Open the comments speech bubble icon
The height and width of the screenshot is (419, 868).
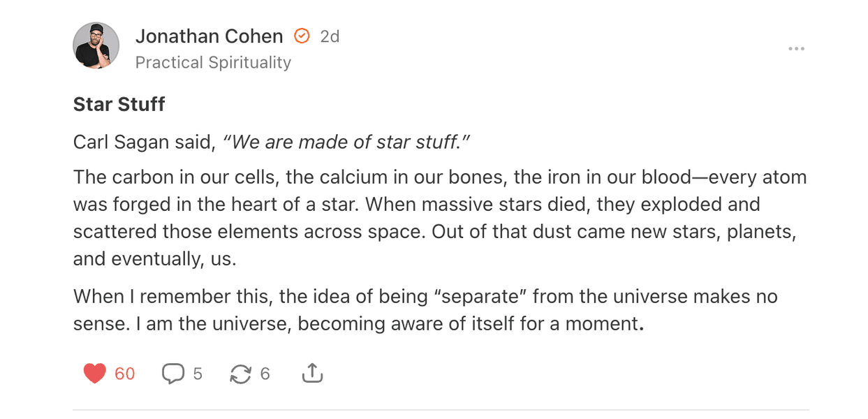[x=172, y=374]
